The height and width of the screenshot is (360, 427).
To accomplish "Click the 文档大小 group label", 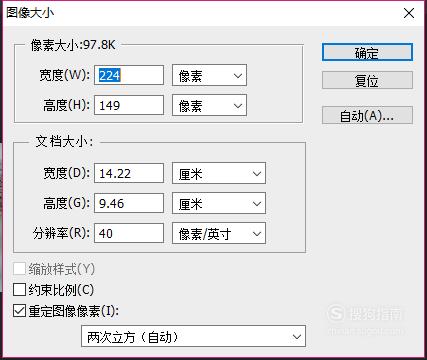I will click(64, 142).
